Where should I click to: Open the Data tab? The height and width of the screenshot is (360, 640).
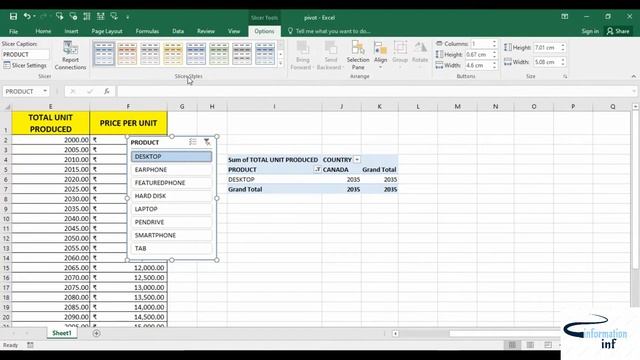click(178, 31)
